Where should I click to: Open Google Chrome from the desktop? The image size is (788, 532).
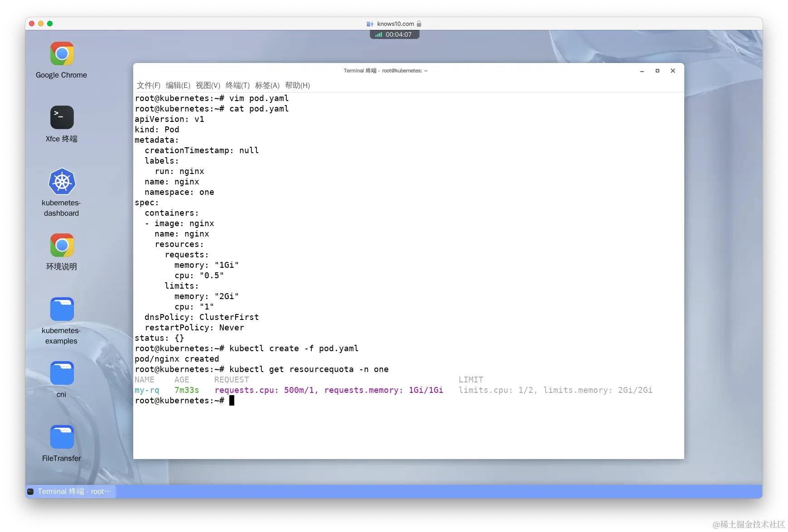[x=61, y=53]
